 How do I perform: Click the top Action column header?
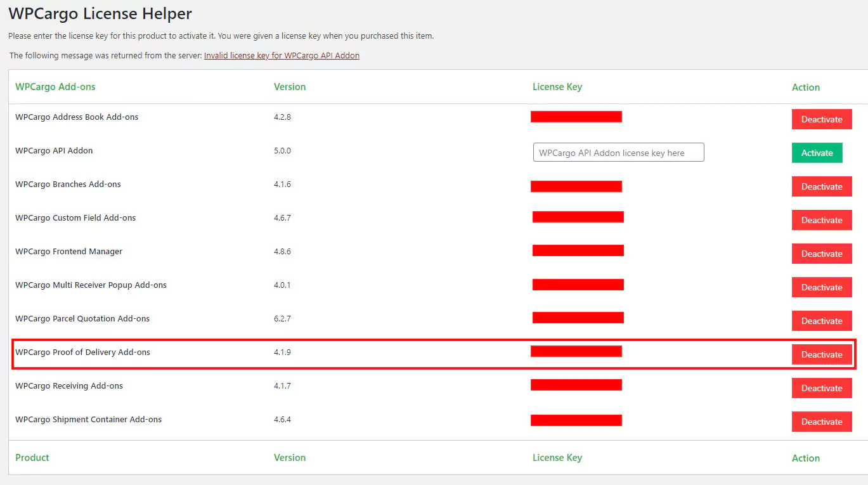tap(805, 87)
